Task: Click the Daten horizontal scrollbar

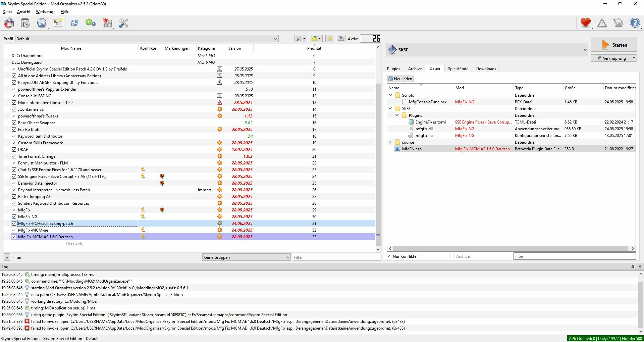Action: click(x=510, y=249)
